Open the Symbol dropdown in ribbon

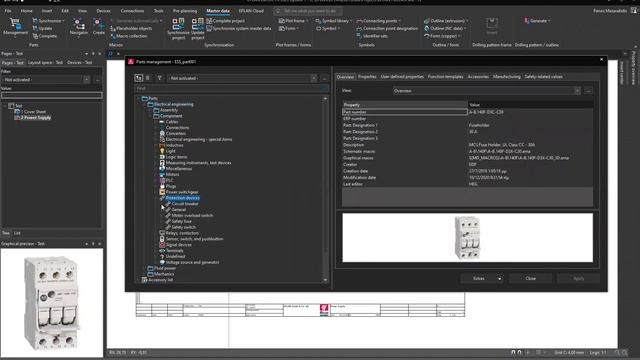pyautogui.click(x=328, y=29)
